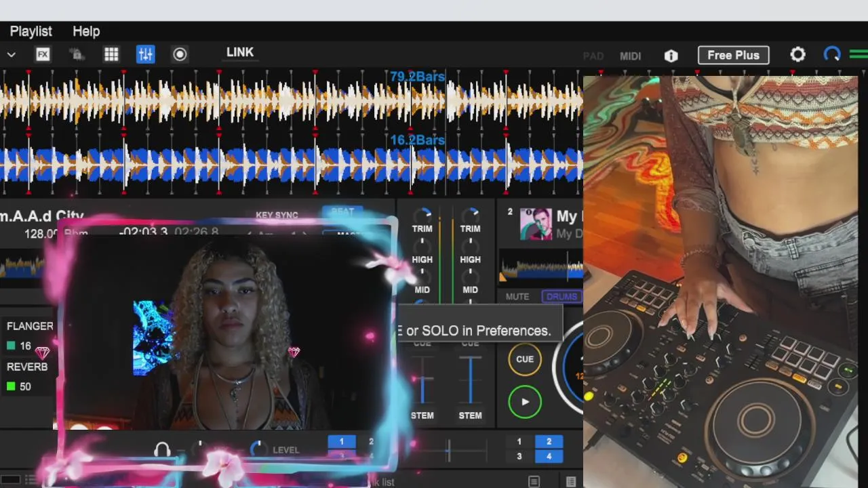Click the info hexagon icon
This screenshot has height=488, width=868.
click(671, 56)
